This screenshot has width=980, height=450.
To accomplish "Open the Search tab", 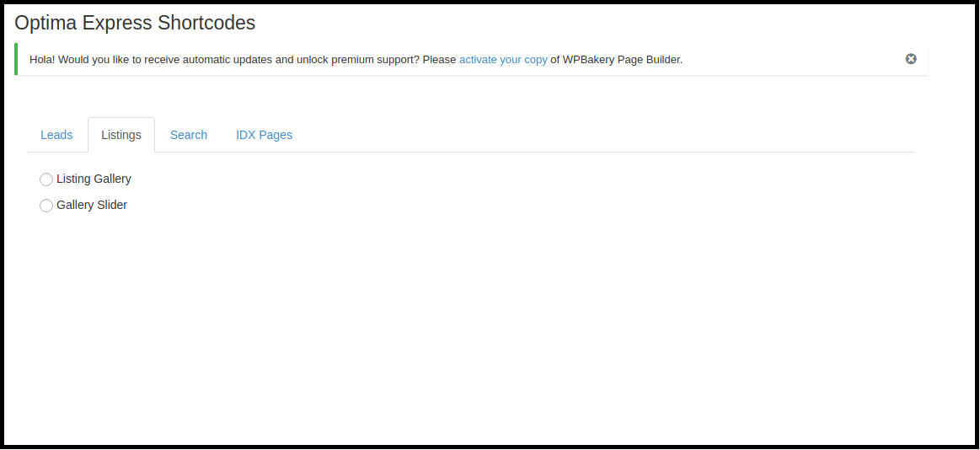I will click(189, 135).
